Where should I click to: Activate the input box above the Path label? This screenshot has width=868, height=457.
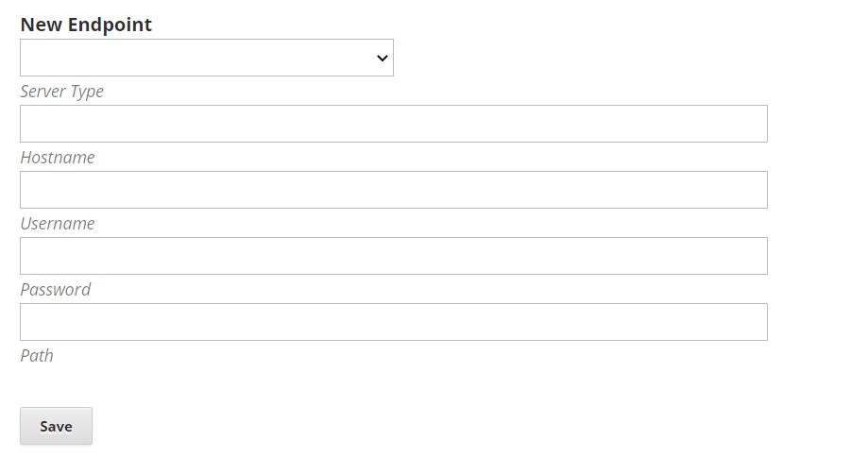(394, 322)
